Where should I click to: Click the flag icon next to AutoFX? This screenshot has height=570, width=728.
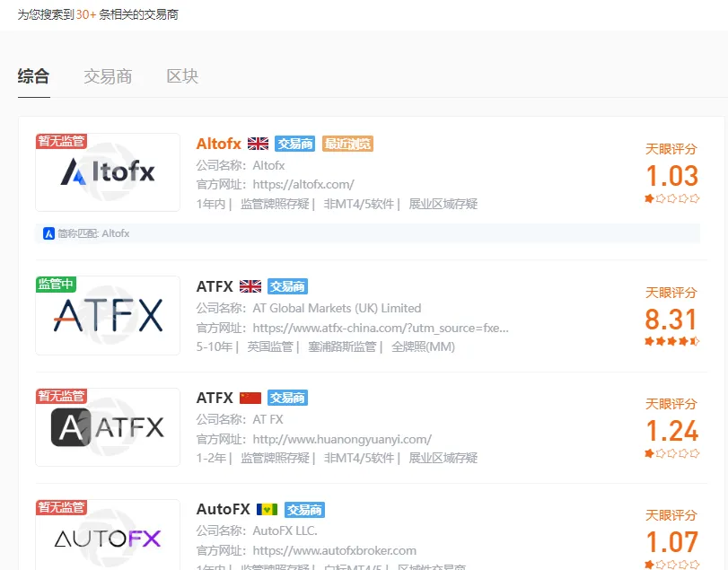pyautogui.click(x=267, y=509)
